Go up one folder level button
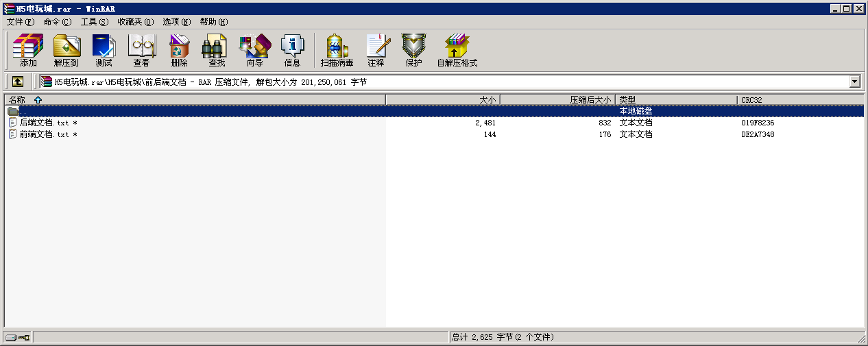This screenshot has width=868, height=346. [x=18, y=82]
